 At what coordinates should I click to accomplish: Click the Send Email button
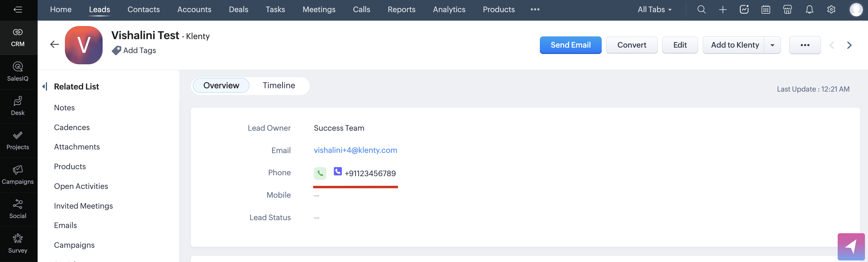pyautogui.click(x=570, y=45)
